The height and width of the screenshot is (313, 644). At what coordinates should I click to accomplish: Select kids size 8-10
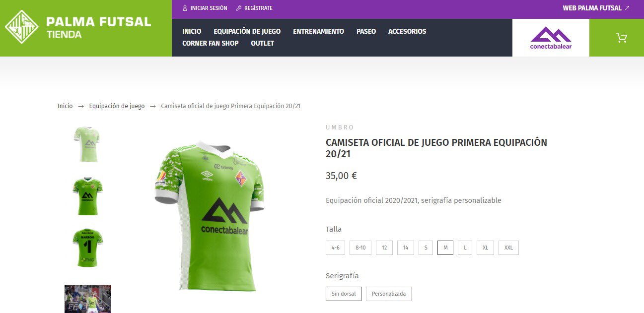[360, 248]
